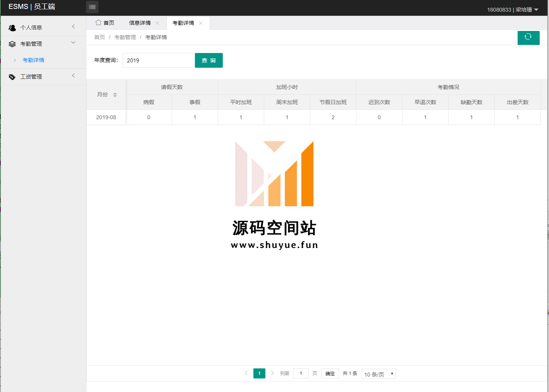Sort table by the 月份 sort arrows
This screenshot has height=392, width=549.
[115, 95]
